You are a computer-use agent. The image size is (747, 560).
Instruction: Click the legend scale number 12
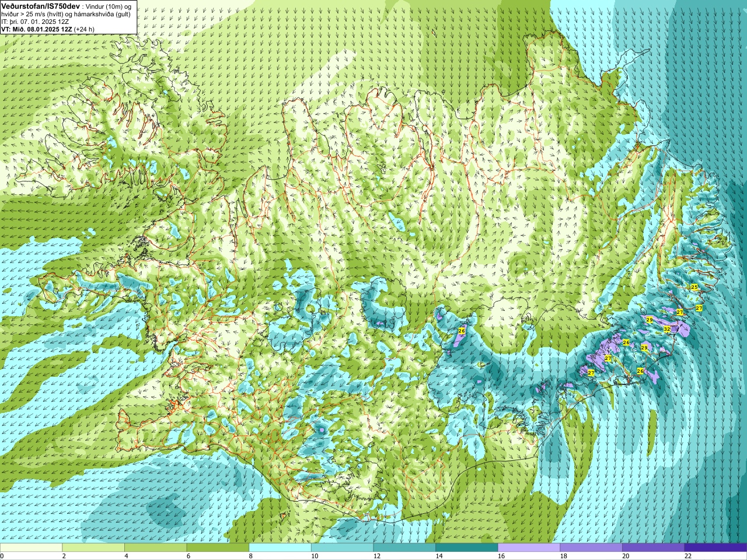point(377,556)
